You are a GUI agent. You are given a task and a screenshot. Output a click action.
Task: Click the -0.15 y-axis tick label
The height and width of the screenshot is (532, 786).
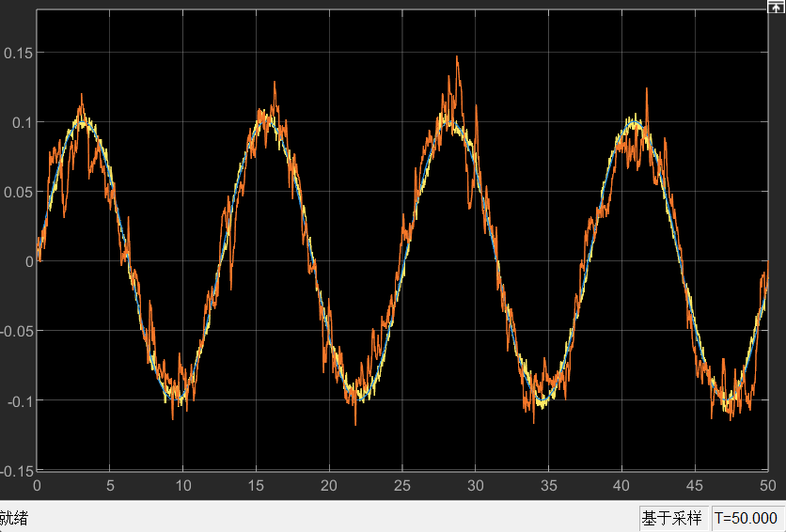(x=17, y=470)
